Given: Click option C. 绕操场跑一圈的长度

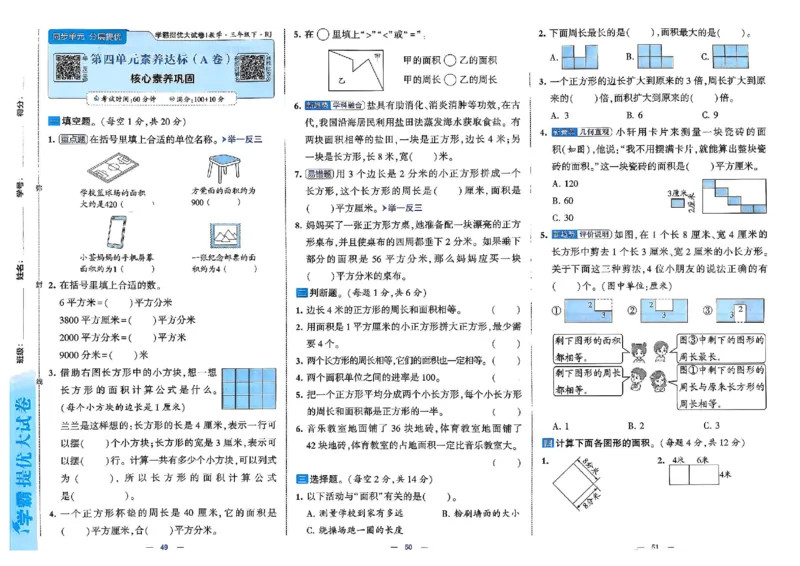Looking at the screenshot, I should tap(355, 530).
